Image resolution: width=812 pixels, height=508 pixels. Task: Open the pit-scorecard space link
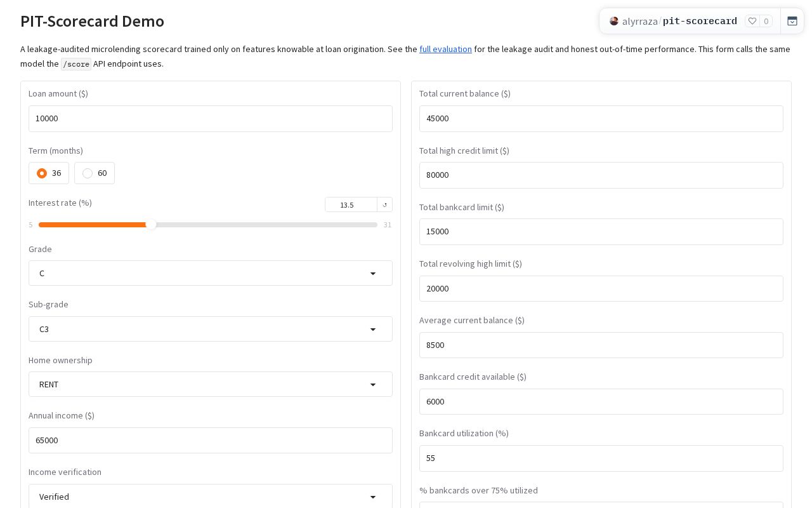[700, 21]
